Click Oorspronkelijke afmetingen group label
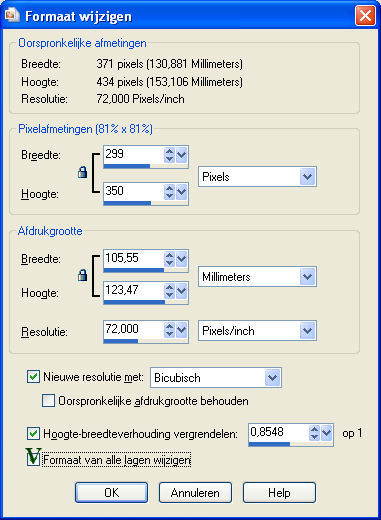Viewport: 381px width, 520px height. coord(82,43)
